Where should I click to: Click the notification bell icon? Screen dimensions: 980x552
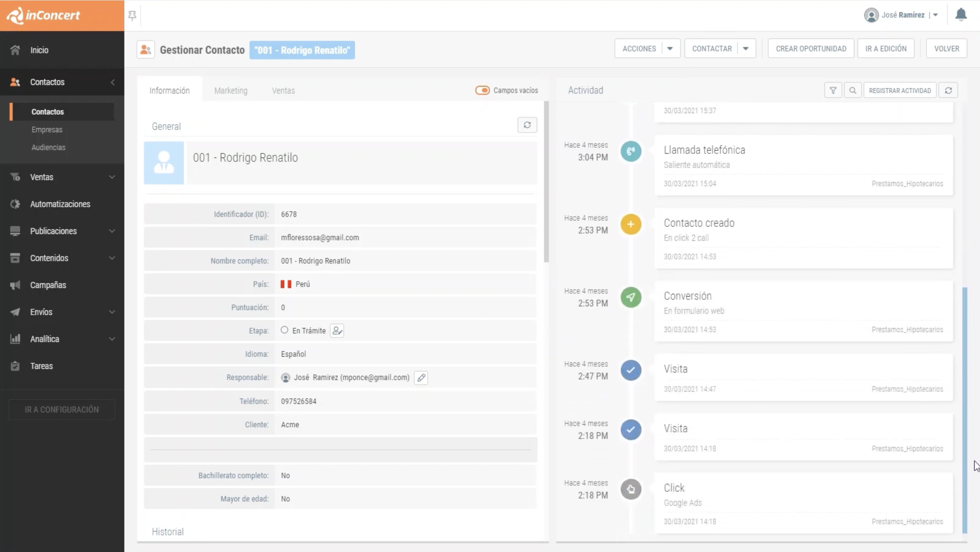tap(960, 15)
